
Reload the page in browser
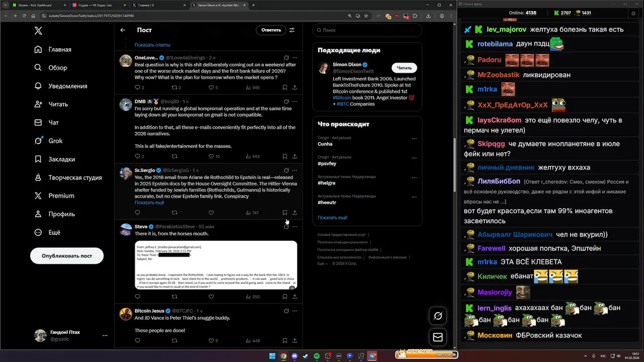(24, 16)
